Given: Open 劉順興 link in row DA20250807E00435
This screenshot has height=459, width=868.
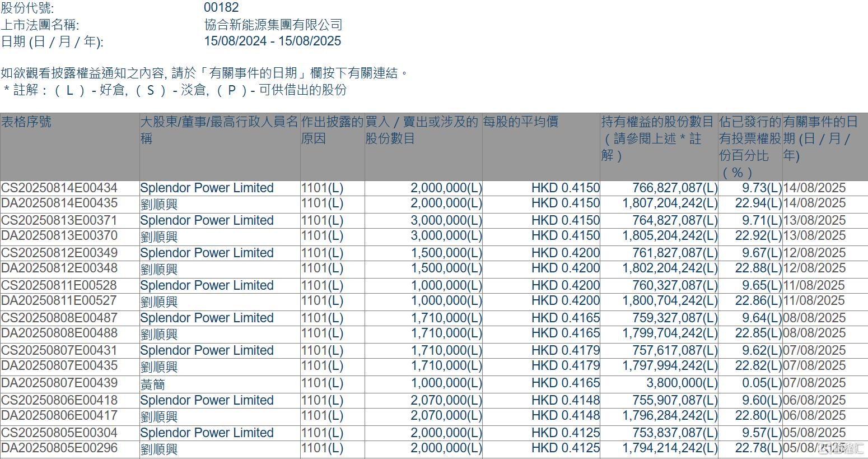Looking at the screenshot, I should click(x=158, y=367).
